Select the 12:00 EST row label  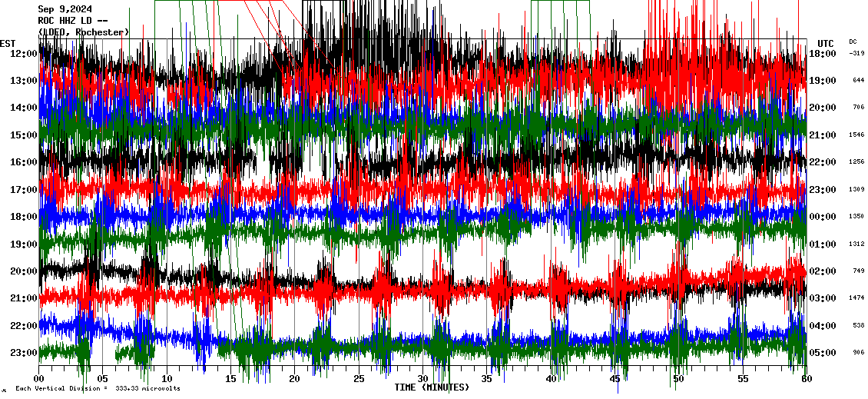[x=23, y=53]
